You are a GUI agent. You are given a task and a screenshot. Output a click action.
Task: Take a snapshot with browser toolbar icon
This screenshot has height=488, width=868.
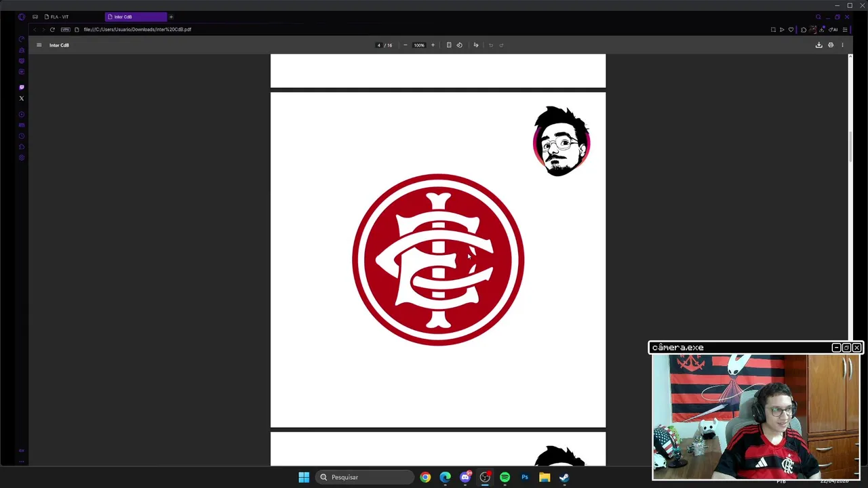[x=773, y=30]
